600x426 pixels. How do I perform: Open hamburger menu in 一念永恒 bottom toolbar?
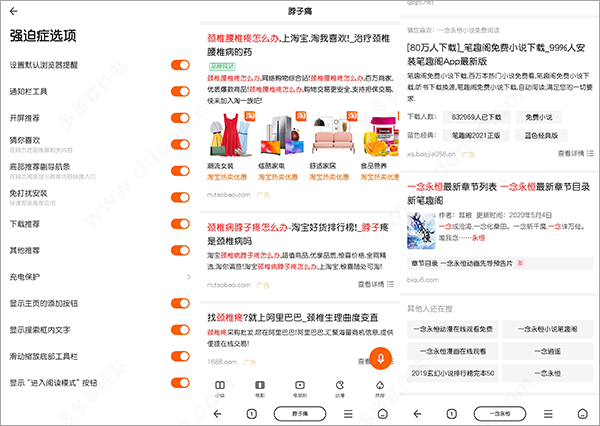(548, 414)
